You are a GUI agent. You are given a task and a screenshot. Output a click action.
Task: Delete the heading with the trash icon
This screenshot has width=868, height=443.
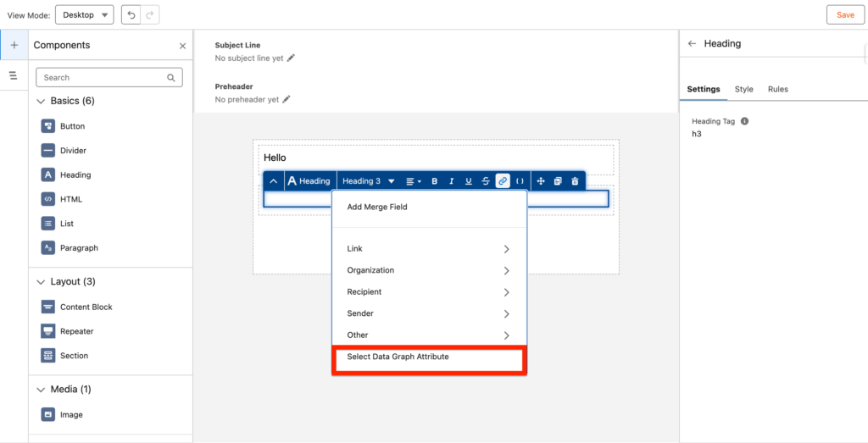575,181
